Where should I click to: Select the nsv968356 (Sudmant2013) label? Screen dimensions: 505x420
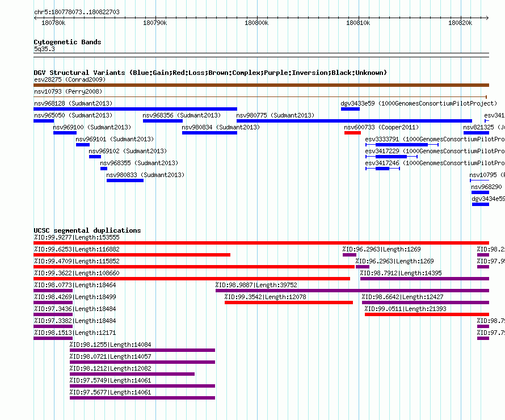click(x=182, y=115)
